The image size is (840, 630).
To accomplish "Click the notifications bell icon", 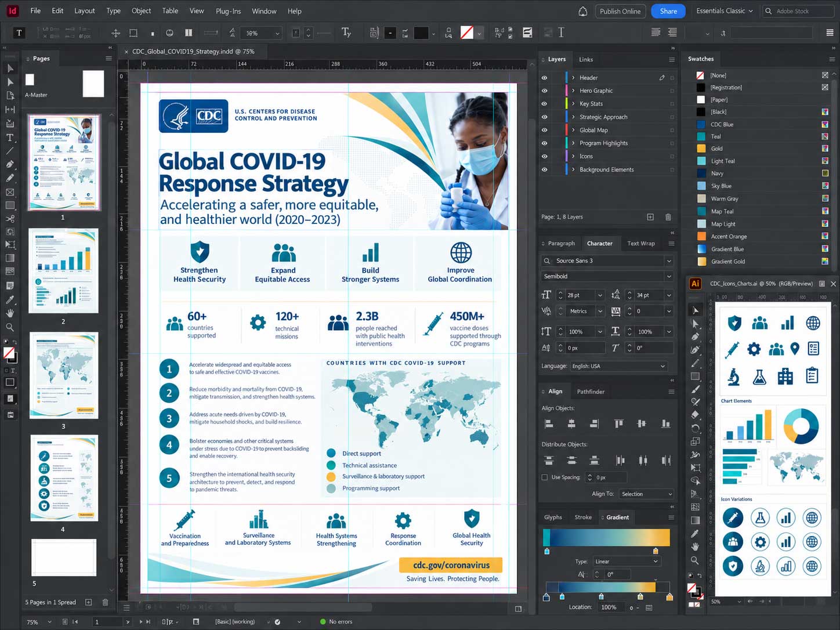I will pyautogui.click(x=582, y=11).
